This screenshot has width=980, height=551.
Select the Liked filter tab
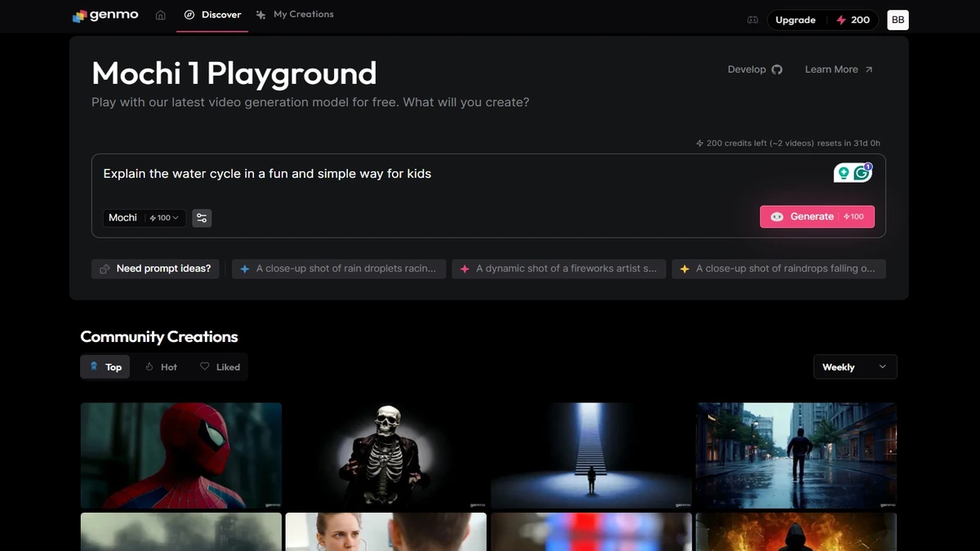[220, 367]
